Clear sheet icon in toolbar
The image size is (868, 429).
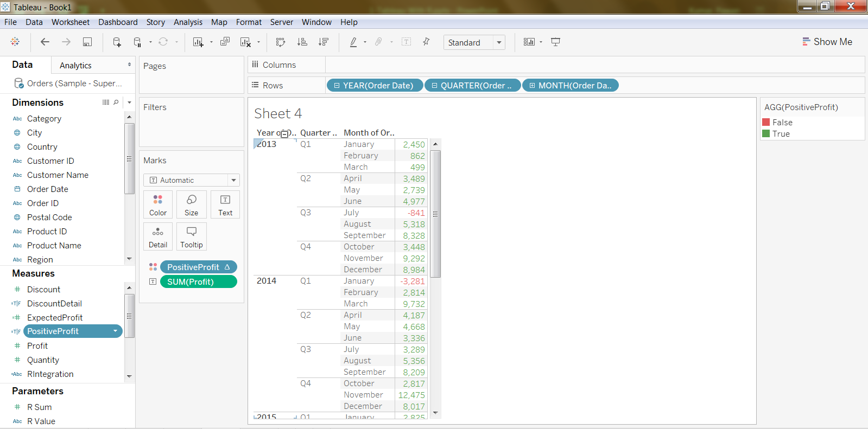(x=246, y=42)
